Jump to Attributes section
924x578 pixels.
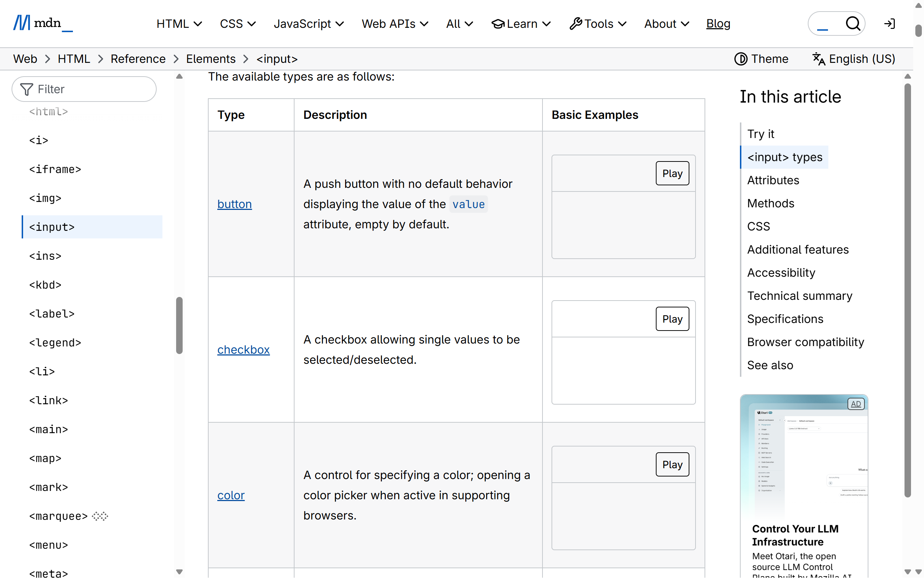pos(773,180)
